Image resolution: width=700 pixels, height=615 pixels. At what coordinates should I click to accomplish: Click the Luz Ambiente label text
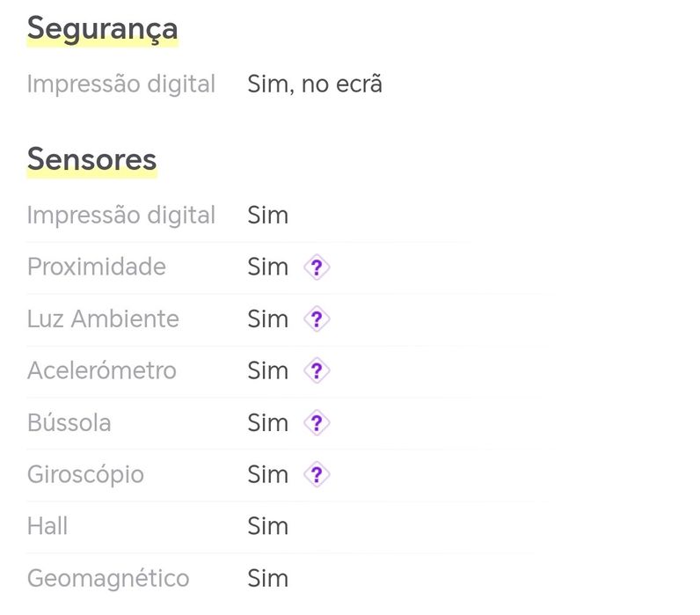(103, 318)
